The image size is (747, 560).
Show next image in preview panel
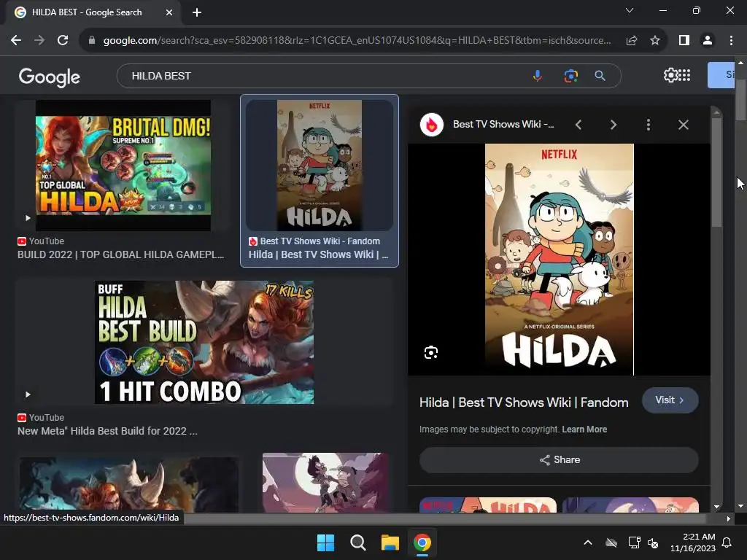tap(613, 125)
